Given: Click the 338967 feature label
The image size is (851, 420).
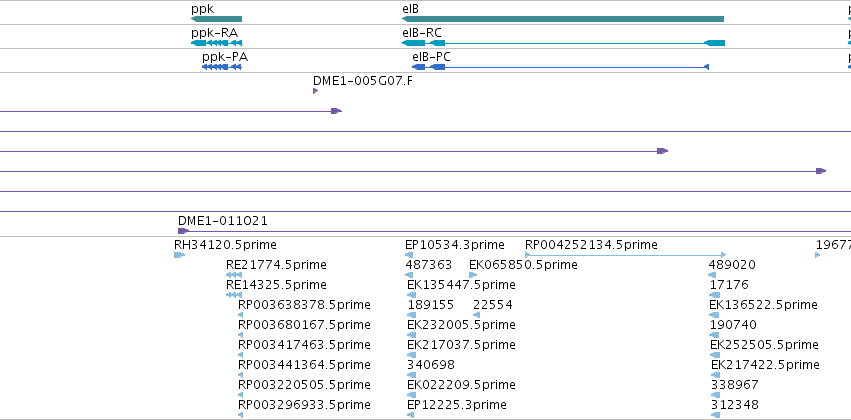Looking at the screenshot, I should click(x=735, y=385).
